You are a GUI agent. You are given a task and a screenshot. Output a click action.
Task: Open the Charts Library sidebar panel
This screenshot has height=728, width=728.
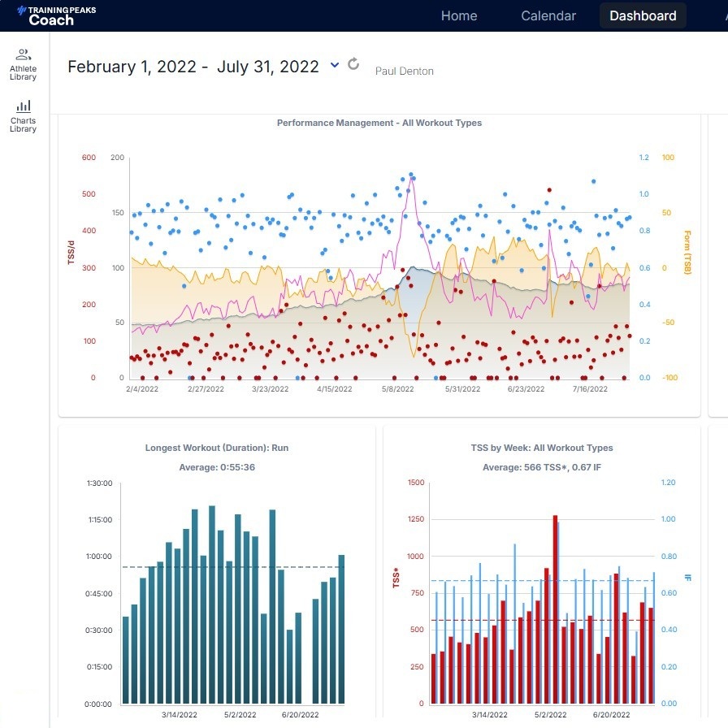(x=23, y=115)
